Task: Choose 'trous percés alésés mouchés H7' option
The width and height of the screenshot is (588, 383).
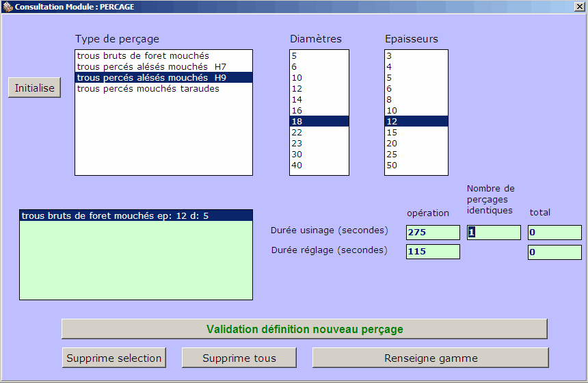Action: pyautogui.click(x=151, y=66)
